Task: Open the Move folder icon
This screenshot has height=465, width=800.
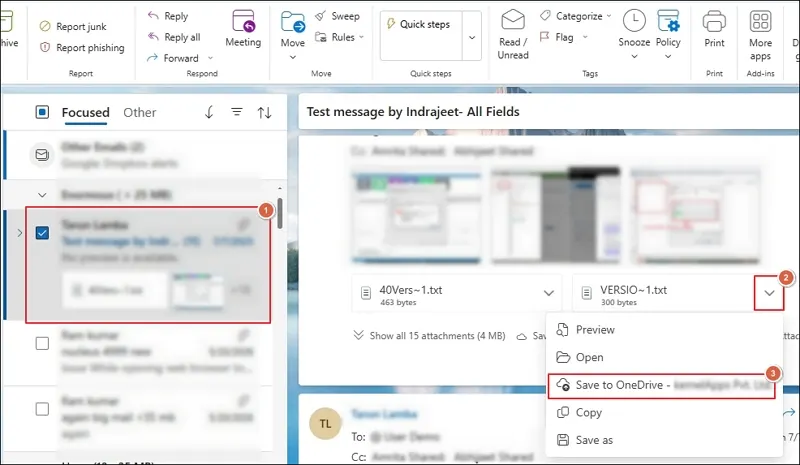Action: click(x=293, y=22)
